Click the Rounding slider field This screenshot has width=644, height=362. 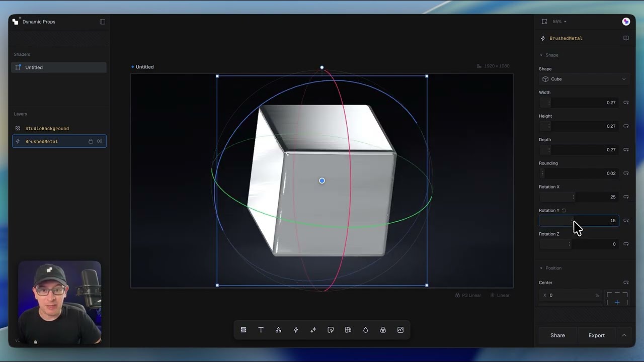[579, 173]
